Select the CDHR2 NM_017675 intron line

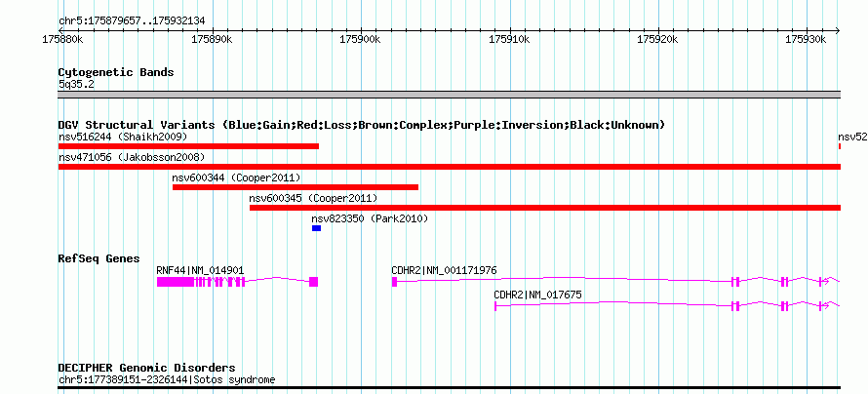[x=613, y=304]
